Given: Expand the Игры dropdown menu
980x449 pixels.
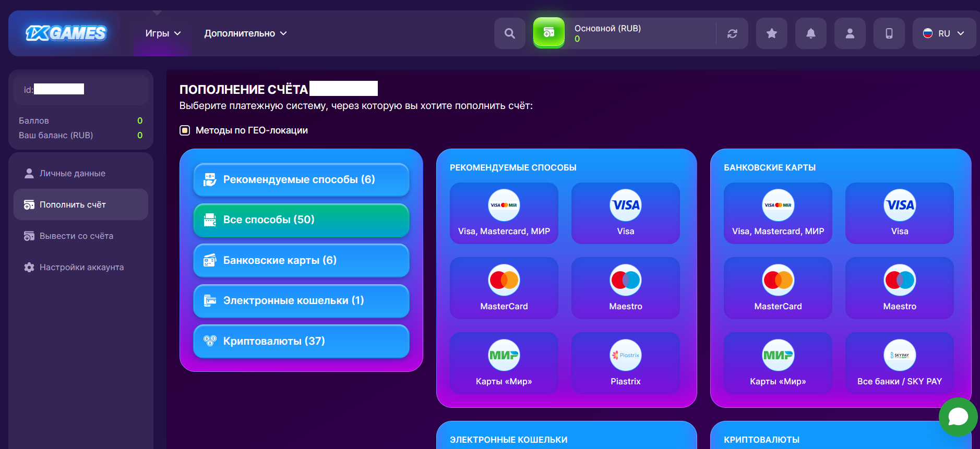Looking at the screenshot, I should (163, 33).
